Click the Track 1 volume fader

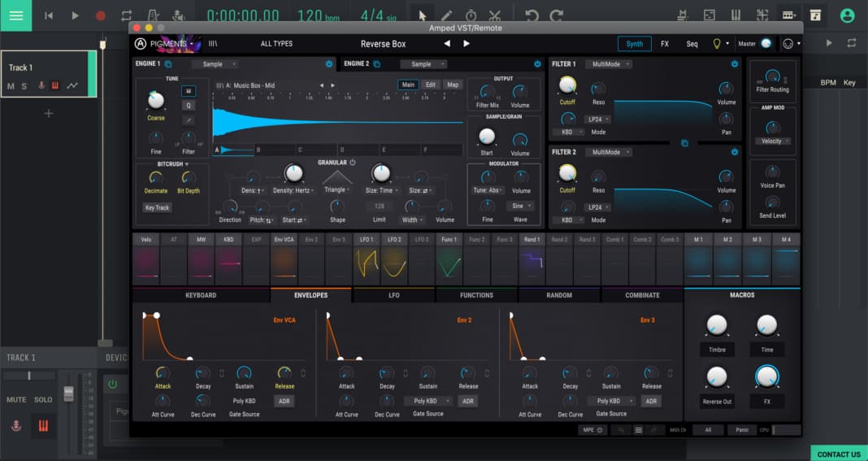(68, 394)
